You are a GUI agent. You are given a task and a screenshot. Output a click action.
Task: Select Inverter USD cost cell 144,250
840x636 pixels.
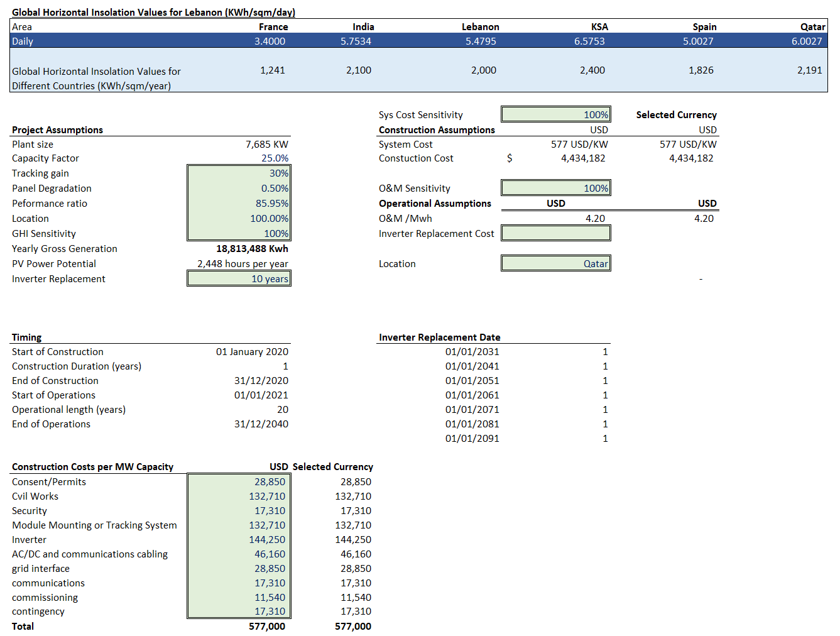(x=239, y=539)
